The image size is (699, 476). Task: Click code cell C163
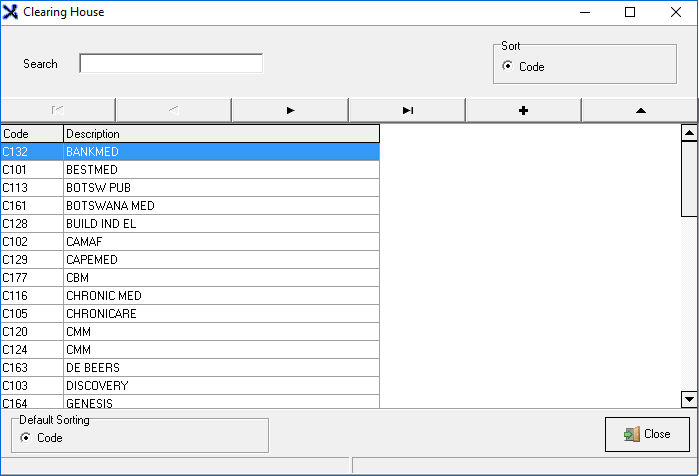click(32, 368)
